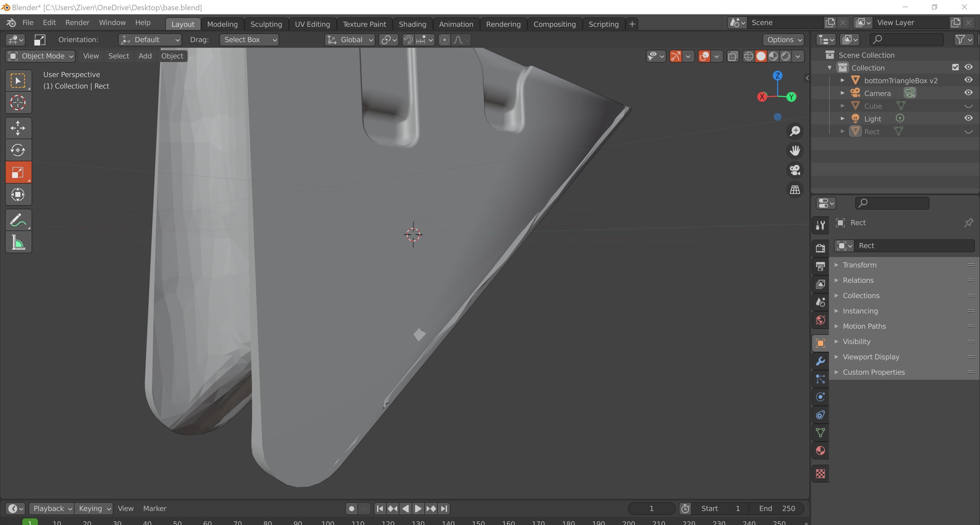This screenshot has height=525, width=980.
Task: Toggle camera view in viewport
Action: coord(795,170)
